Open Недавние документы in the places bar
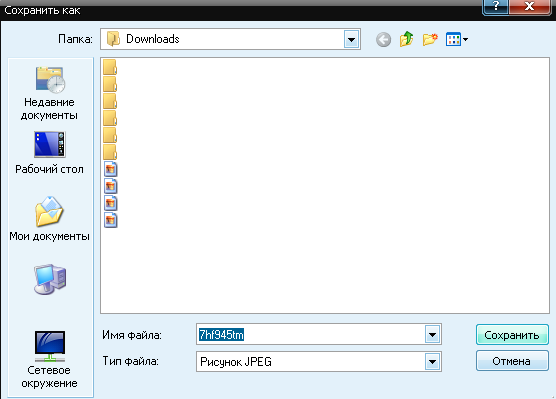 pos(49,94)
